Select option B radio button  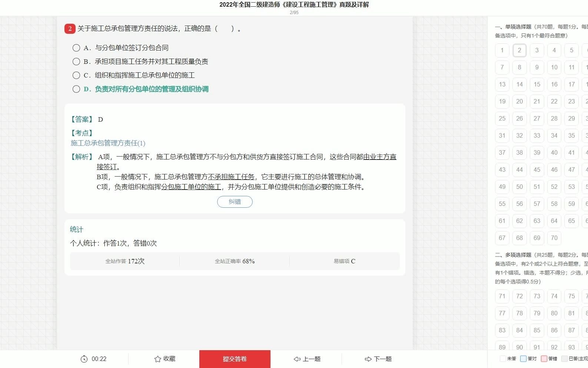76,62
